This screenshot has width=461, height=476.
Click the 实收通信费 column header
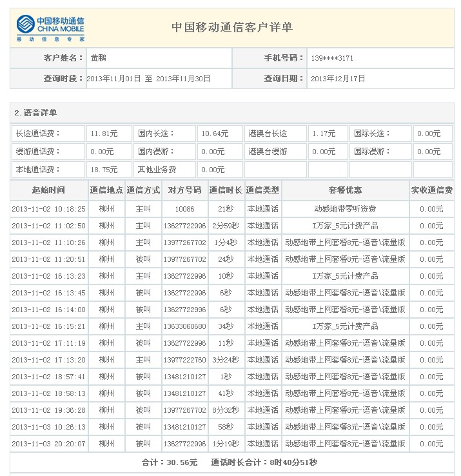(x=431, y=190)
